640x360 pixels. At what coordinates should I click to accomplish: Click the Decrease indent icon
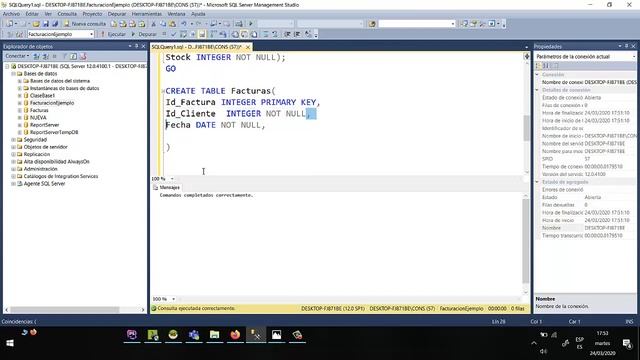point(287,34)
